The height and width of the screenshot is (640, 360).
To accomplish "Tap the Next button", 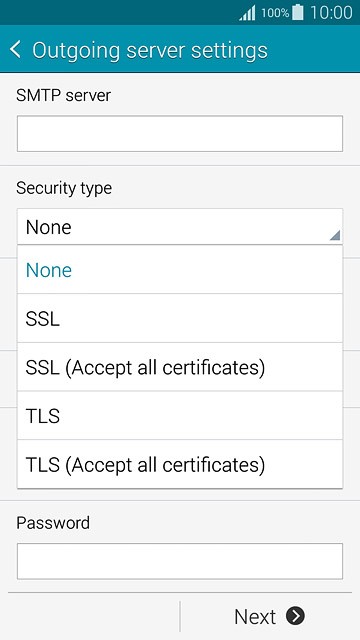I will [x=269, y=616].
